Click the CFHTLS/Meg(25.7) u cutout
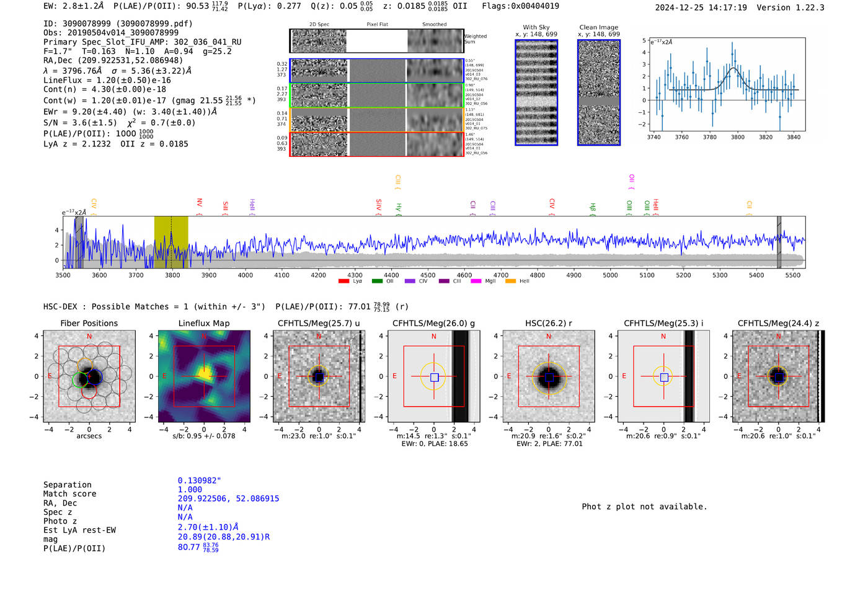 (x=319, y=376)
